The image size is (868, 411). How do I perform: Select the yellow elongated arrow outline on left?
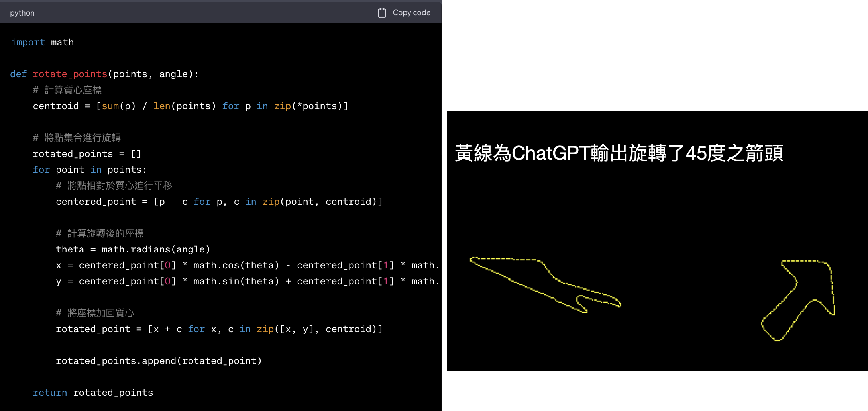coord(545,284)
